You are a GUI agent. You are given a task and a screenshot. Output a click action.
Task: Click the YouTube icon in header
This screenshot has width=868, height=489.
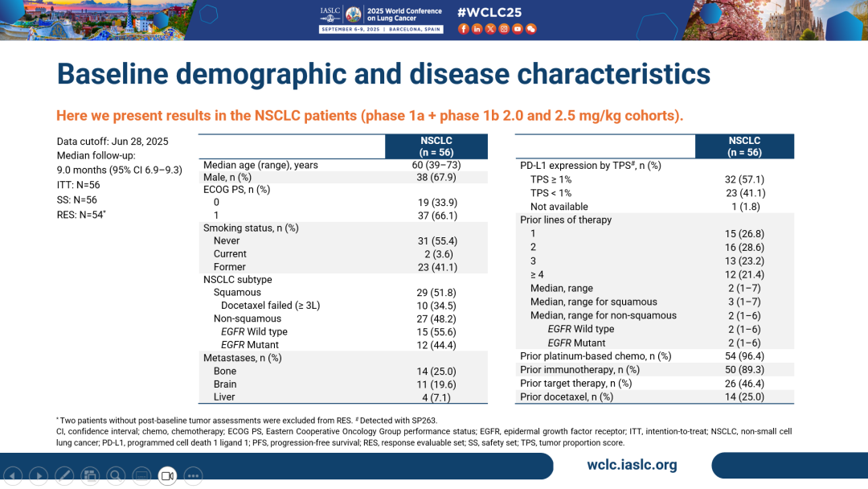518,29
